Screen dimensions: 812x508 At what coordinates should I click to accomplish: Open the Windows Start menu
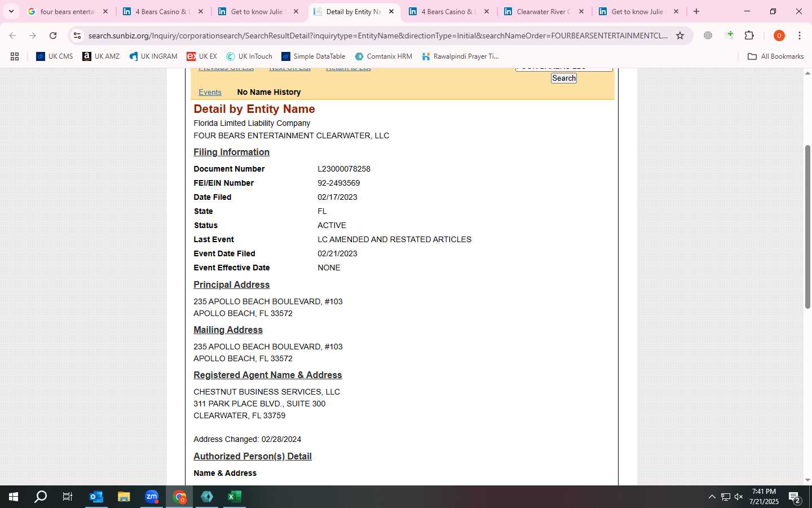14,497
